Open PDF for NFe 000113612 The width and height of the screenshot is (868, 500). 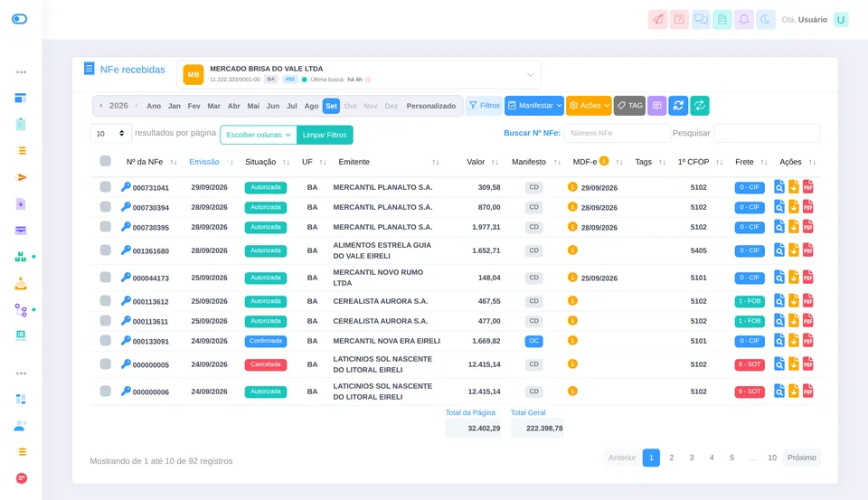807,301
